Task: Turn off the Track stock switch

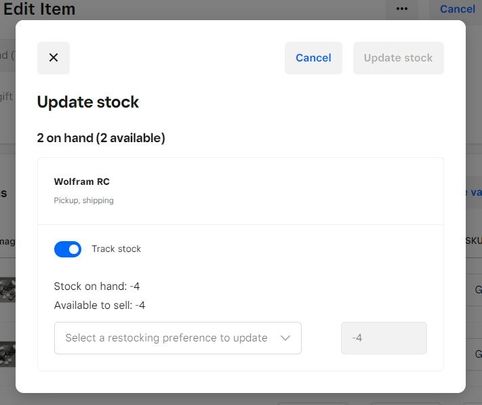Action: click(68, 249)
